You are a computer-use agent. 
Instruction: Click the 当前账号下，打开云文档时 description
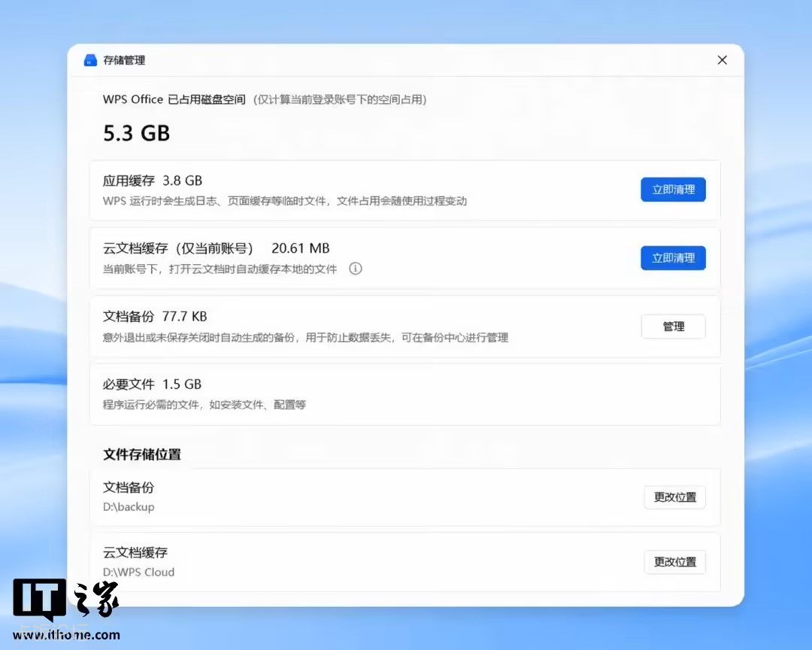220,269
